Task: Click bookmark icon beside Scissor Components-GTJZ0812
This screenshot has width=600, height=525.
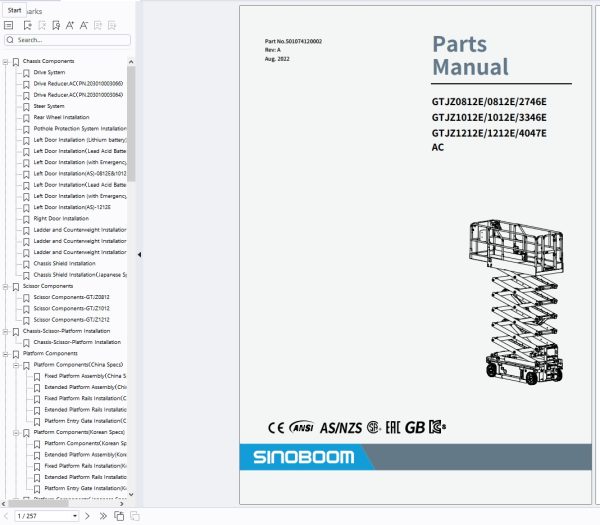Action: coord(26,298)
